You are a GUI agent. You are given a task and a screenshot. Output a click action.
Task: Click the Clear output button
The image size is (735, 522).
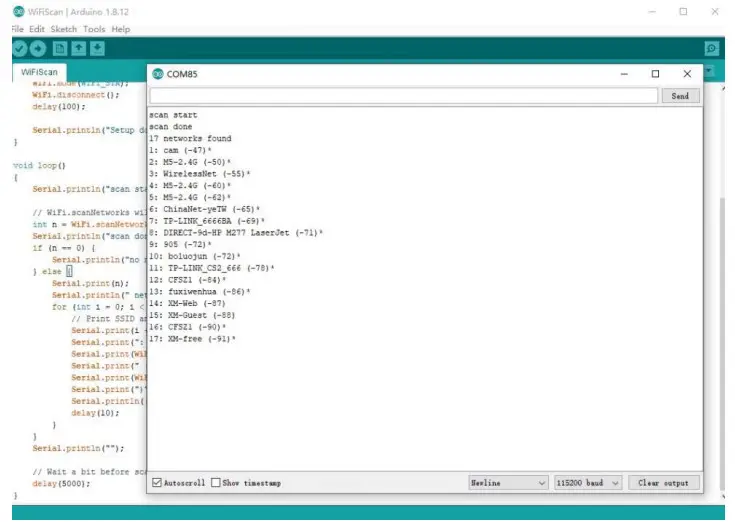coord(664,483)
